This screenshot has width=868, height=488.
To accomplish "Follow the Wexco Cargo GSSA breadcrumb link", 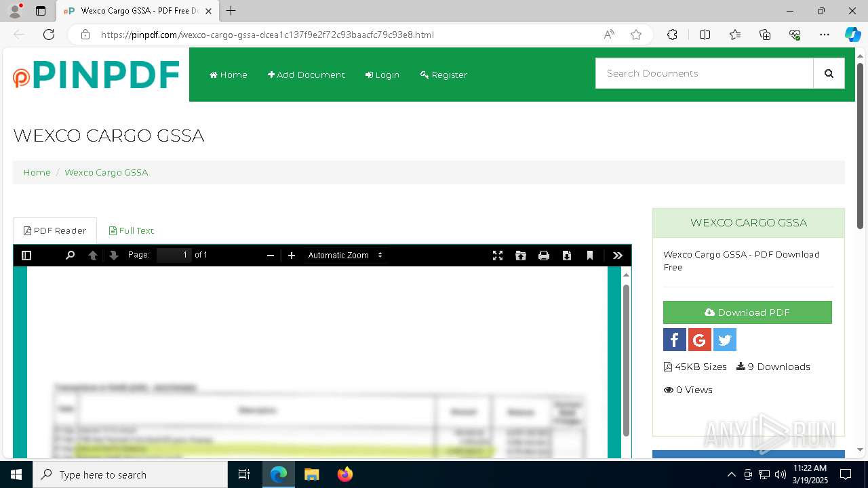I will point(106,172).
